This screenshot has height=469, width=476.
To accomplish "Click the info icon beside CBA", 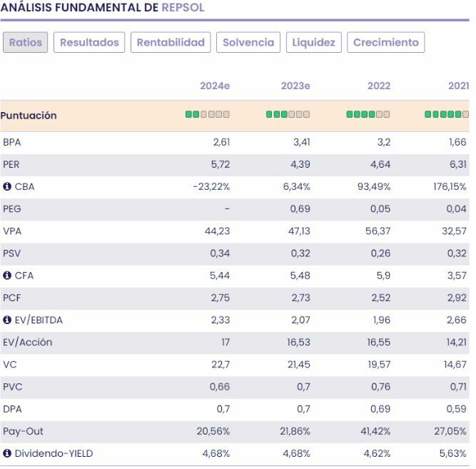I will (x=7, y=187).
